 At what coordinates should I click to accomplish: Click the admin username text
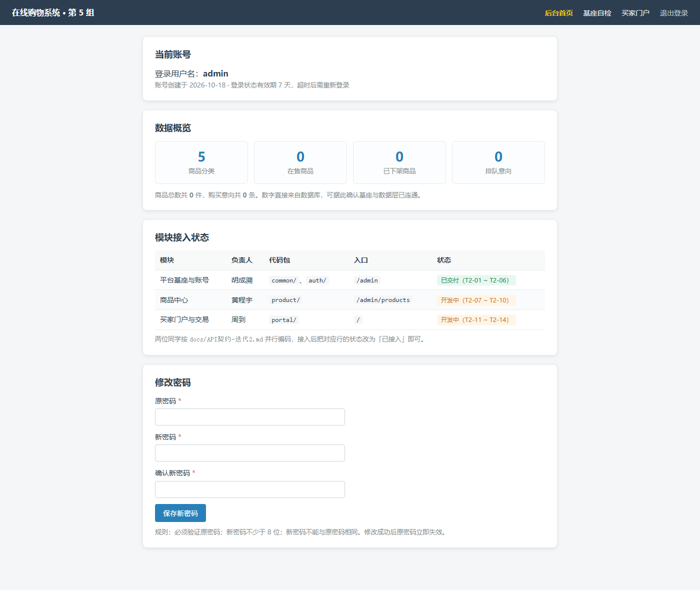point(215,73)
